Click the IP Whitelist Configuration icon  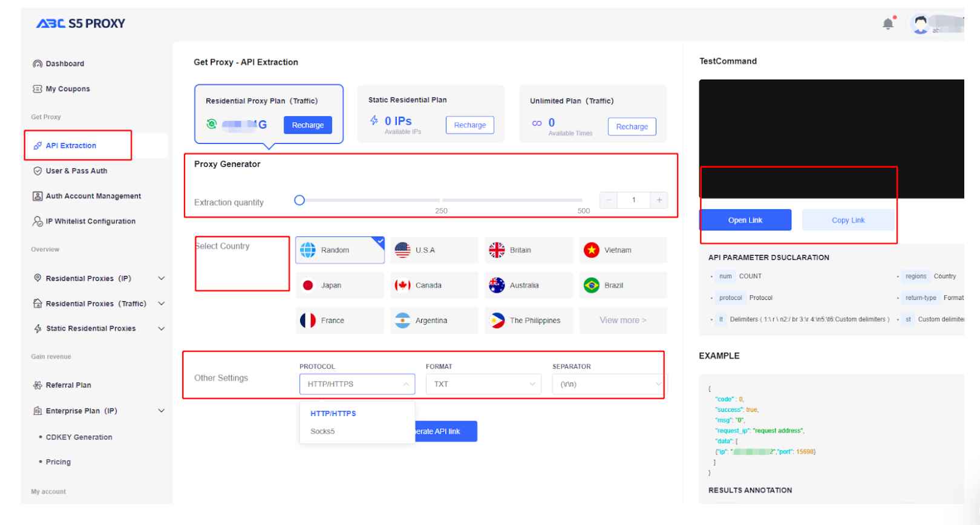pos(38,221)
